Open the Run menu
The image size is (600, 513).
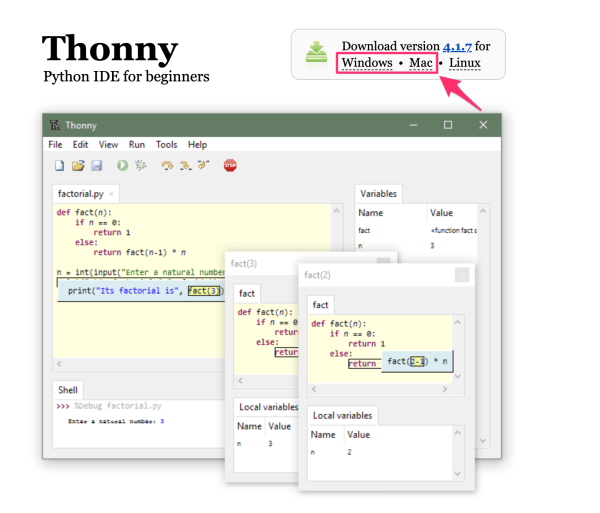pyautogui.click(x=137, y=145)
